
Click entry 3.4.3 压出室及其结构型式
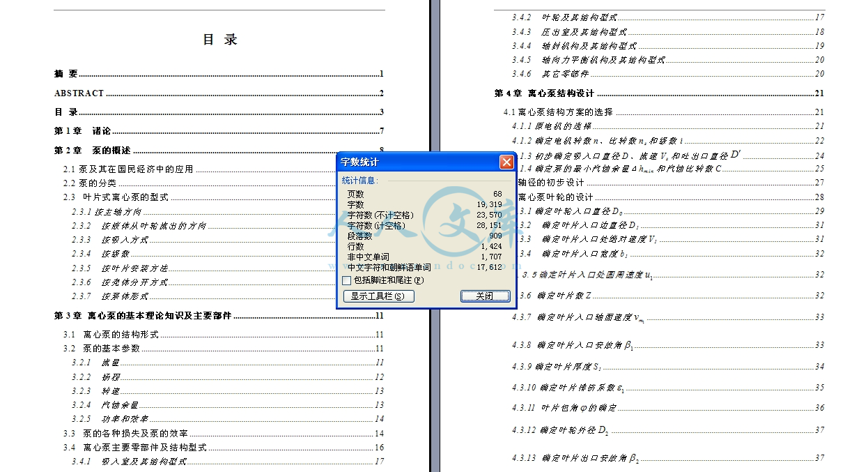668,32
